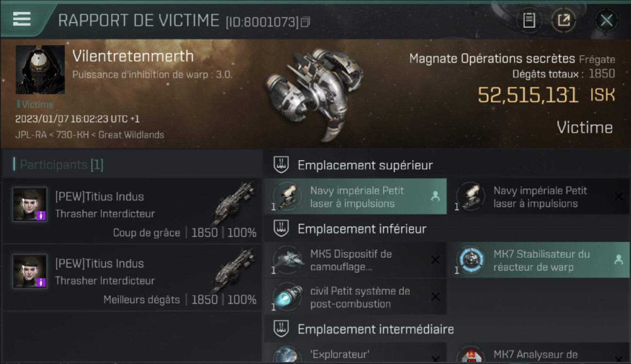This screenshot has height=364, width=631.
Task: Open the Participants [1] tab
Action: pyautogui.click(x=61, y=165)
